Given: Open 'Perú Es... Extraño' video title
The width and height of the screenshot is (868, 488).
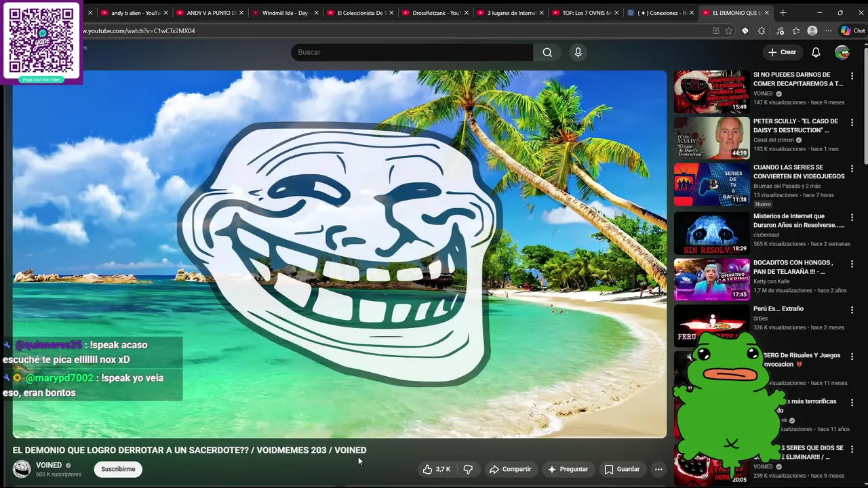Looking at the screenshot, I should click(778, 308).
